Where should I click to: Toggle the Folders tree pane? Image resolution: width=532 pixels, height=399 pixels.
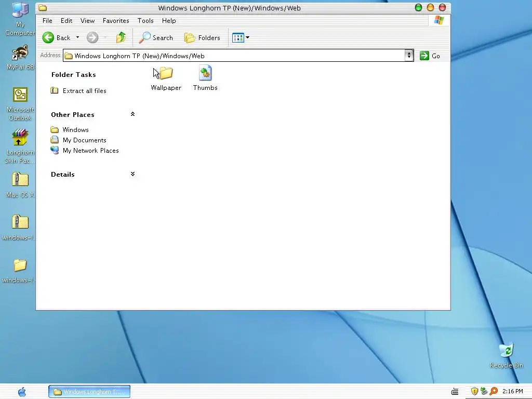[x=202, y=37]
